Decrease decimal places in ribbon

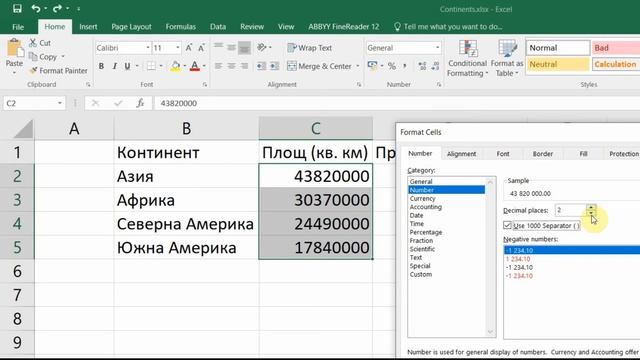tap(435, 66)
